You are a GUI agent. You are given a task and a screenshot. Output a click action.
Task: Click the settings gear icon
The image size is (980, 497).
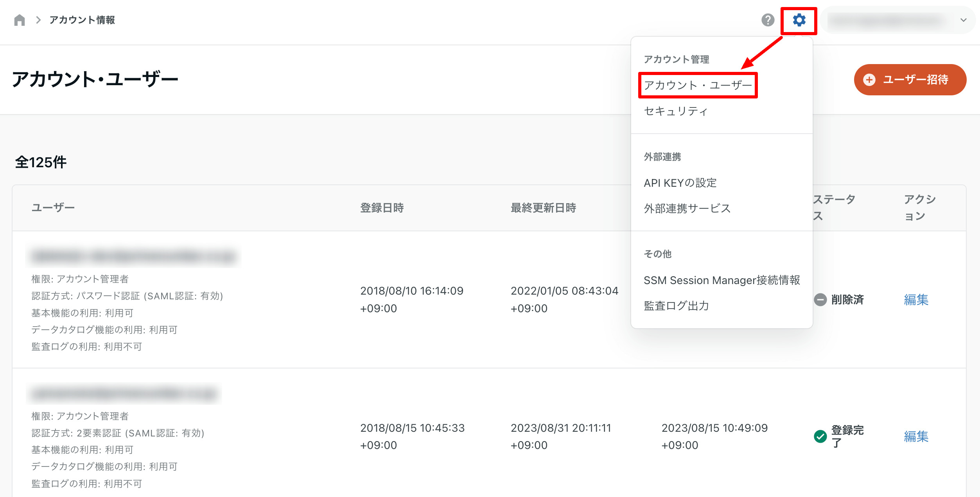(799, 20)
